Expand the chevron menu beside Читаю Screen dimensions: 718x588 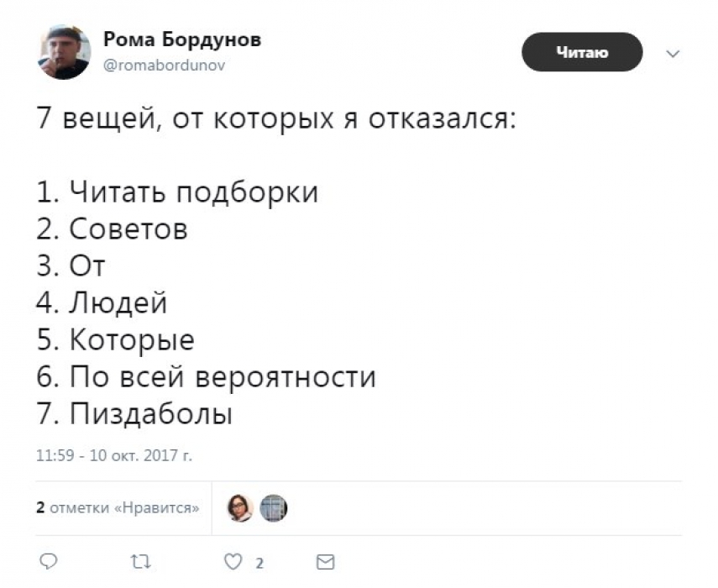point(672,54)
